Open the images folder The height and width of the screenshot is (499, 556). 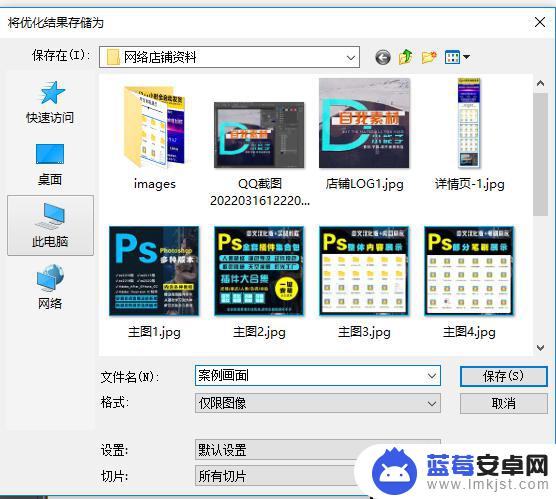coord(155,138)
